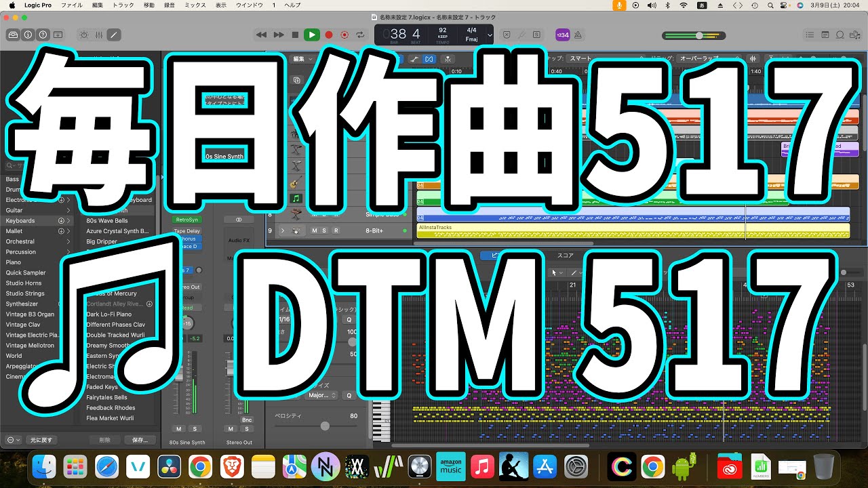
Task: Solo the Stereo Out channel strip
Action: click(247, 428)
